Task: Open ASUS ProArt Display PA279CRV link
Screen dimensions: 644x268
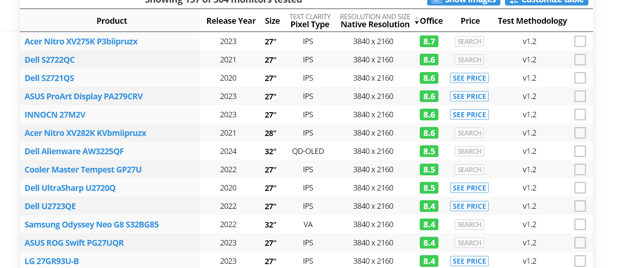Action: (x=84, y=96)
